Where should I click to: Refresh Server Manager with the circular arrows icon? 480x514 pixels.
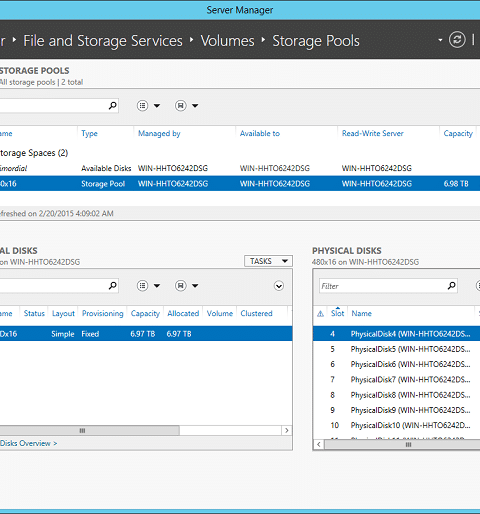(457, 40)
